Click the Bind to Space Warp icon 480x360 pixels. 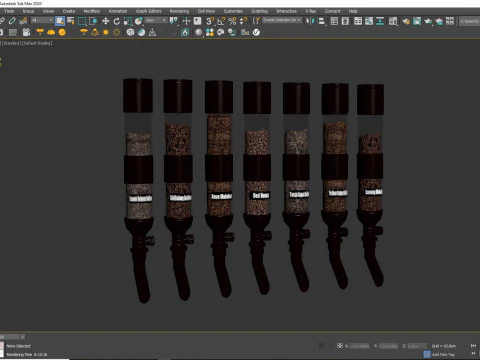[23, 21]
